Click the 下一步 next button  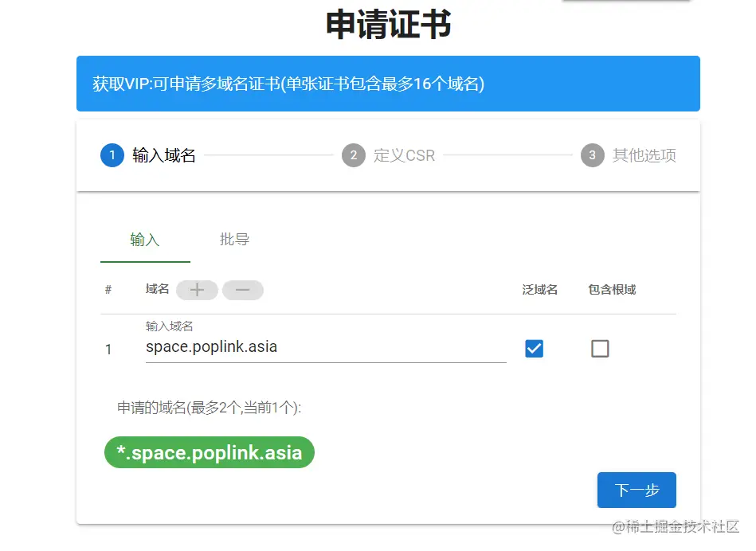point(637,490)
